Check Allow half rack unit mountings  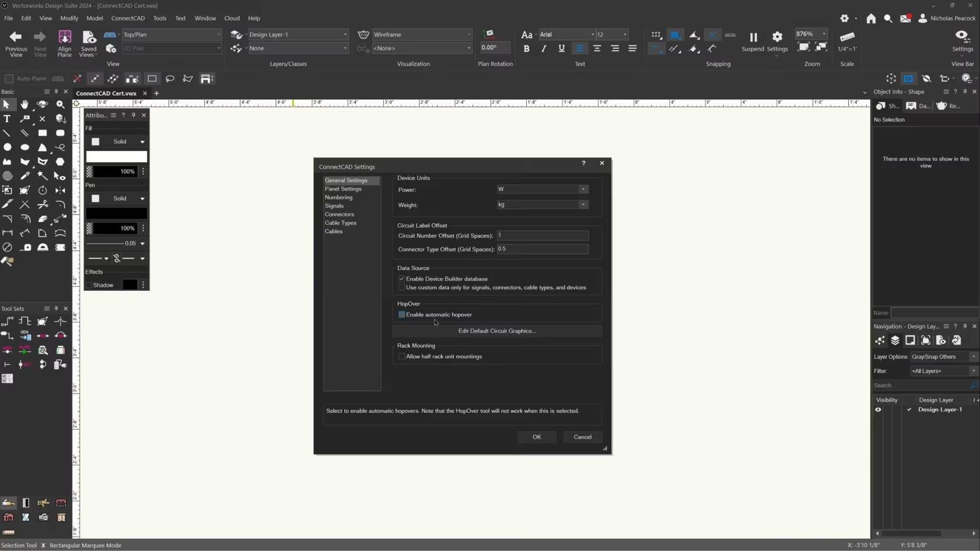point(401,356)
